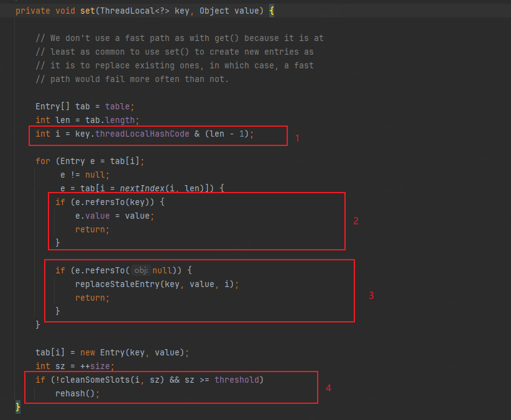Click the purple 'value' field in 'e.value'
This screenshot has width=511, height=420.
click(98, 216)
